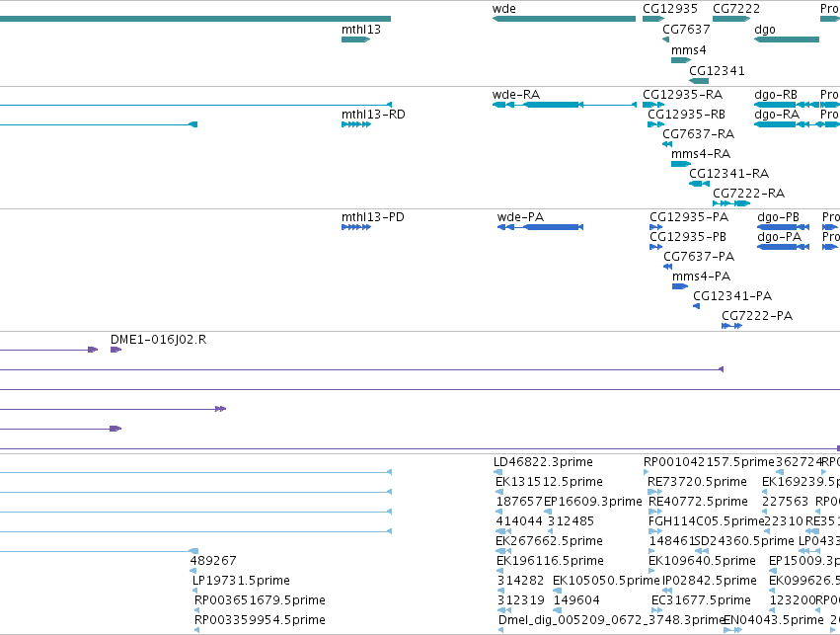Open the IP02842.5prime EST
Image resolution: width=840 pixels, height=635 pixels.
pyautogui.click(x=667, y=591)
